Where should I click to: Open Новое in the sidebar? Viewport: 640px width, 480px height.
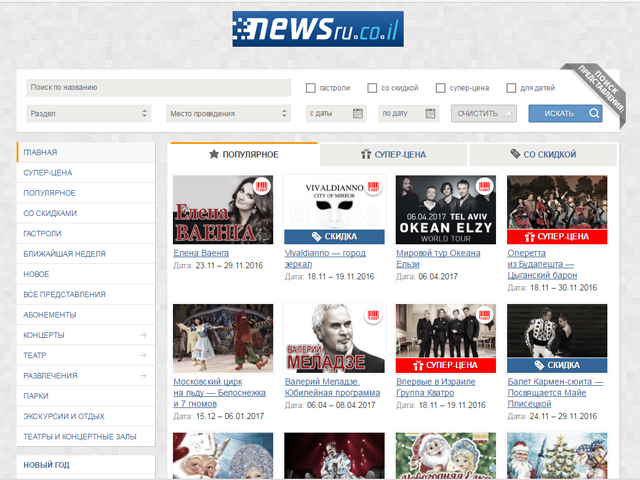point(86,274)
